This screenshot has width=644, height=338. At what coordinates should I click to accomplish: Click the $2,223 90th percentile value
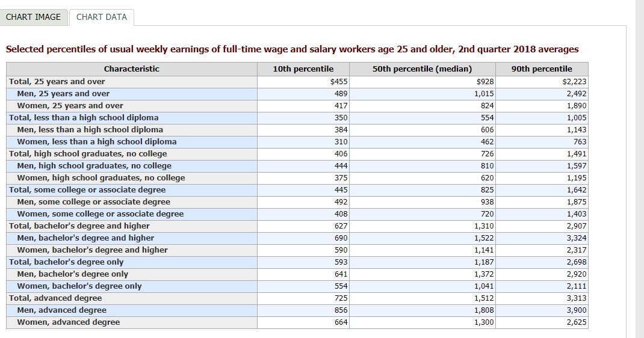point(574,82)
